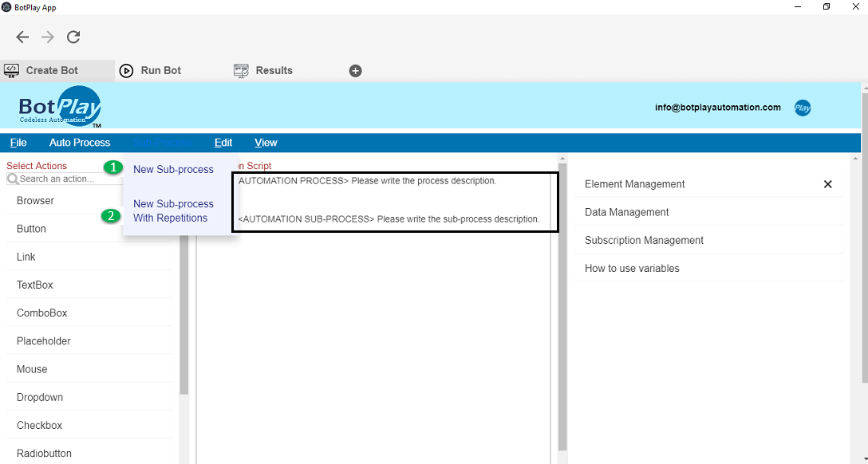Click the info@botplayautomation.com email text
This screenshot has width=868, height=464.
[718, 108]
